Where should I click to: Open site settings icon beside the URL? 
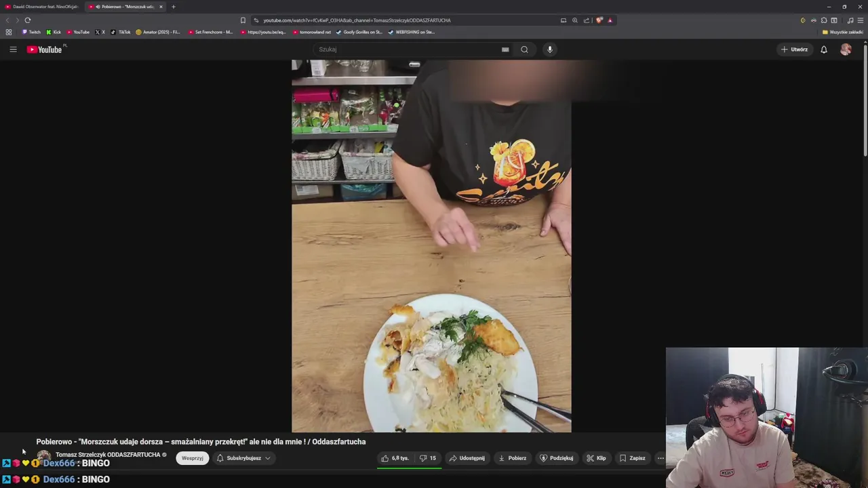256,20
